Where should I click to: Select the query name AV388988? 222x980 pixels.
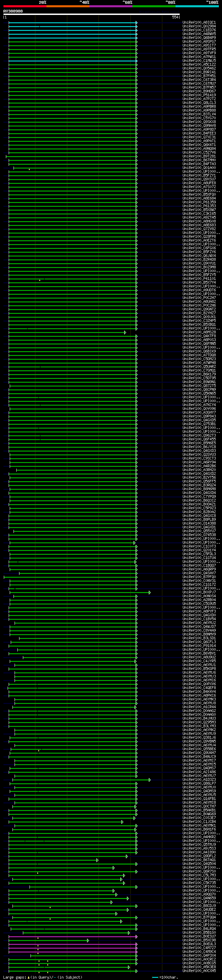point(13,11)
